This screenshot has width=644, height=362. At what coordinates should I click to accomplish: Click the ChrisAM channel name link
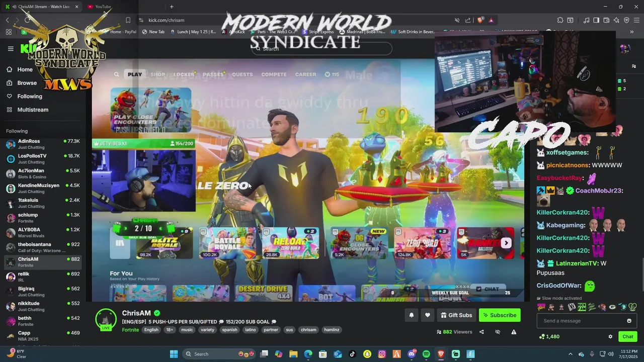(x=136, y=313)
